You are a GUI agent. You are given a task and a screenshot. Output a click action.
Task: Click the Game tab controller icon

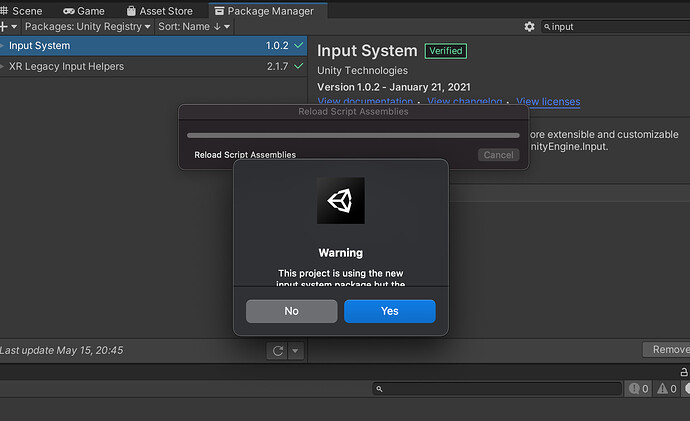[69, 11]
